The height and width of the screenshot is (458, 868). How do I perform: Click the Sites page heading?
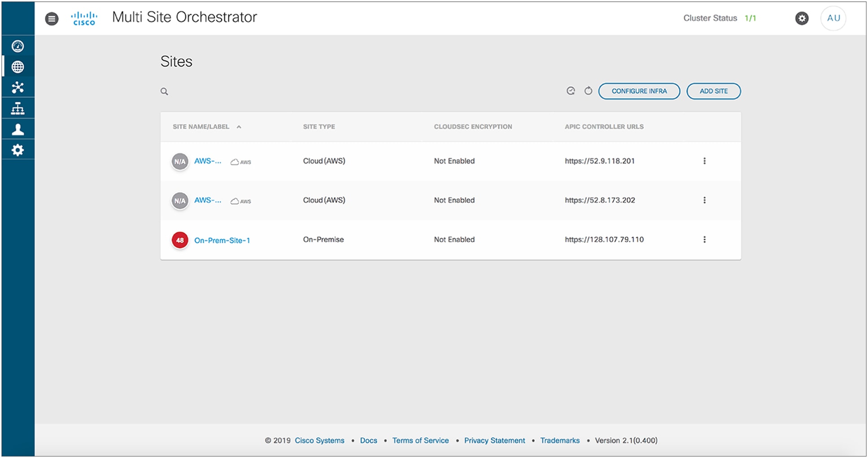click(x=176, y=62)
